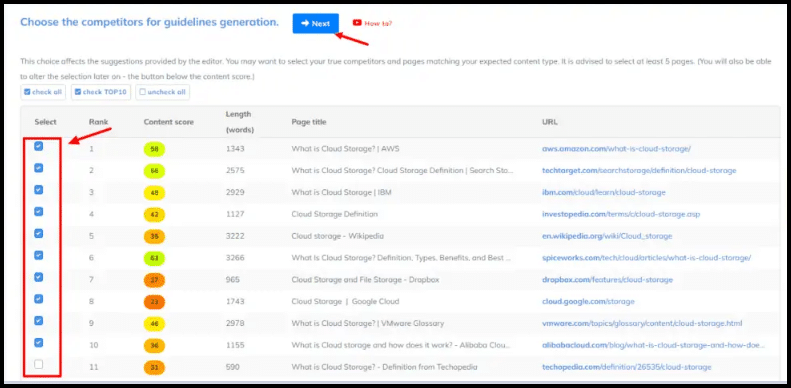Click content score badge 66 for TechTarget
Image resolution: width=791 pixels, height=388 pixels.
(x=154, y=171)
